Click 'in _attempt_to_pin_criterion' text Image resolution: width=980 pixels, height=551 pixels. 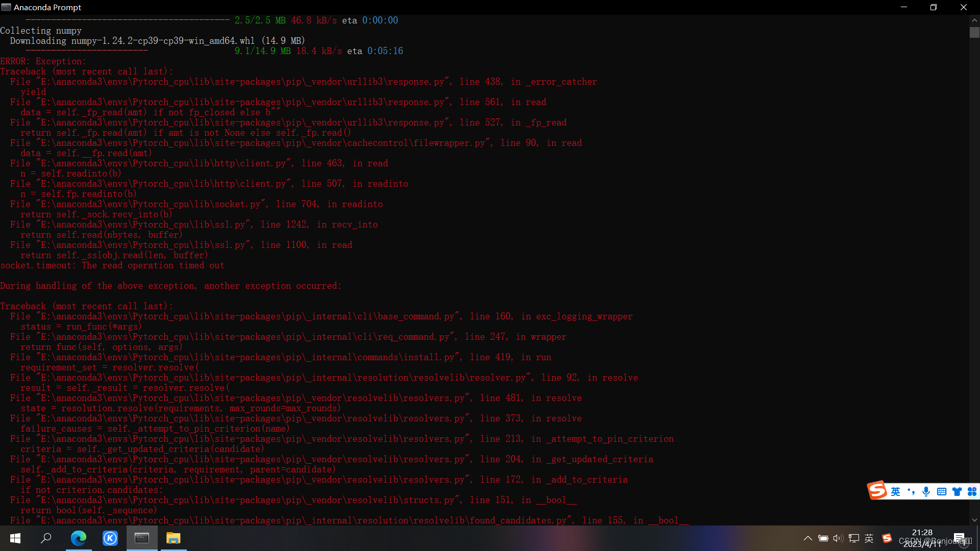click(x=602, y=439)
